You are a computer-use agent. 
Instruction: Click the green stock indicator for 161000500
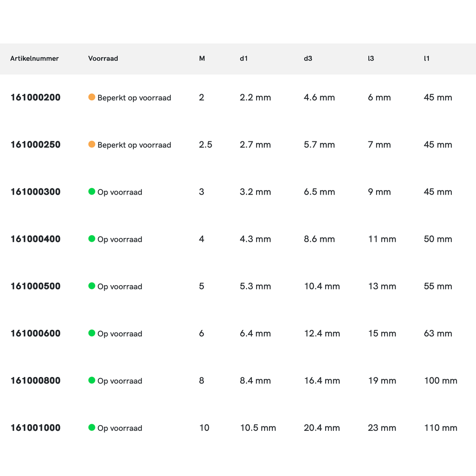[92, 286]
